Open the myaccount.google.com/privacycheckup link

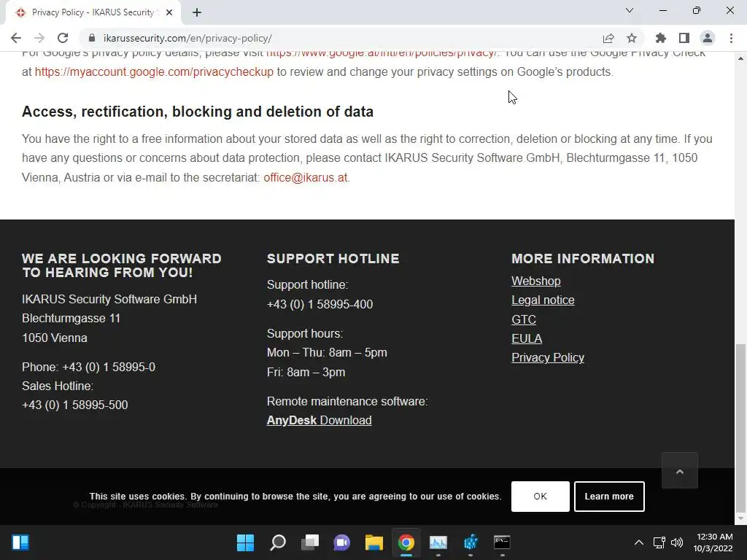[x=154, y=72]
